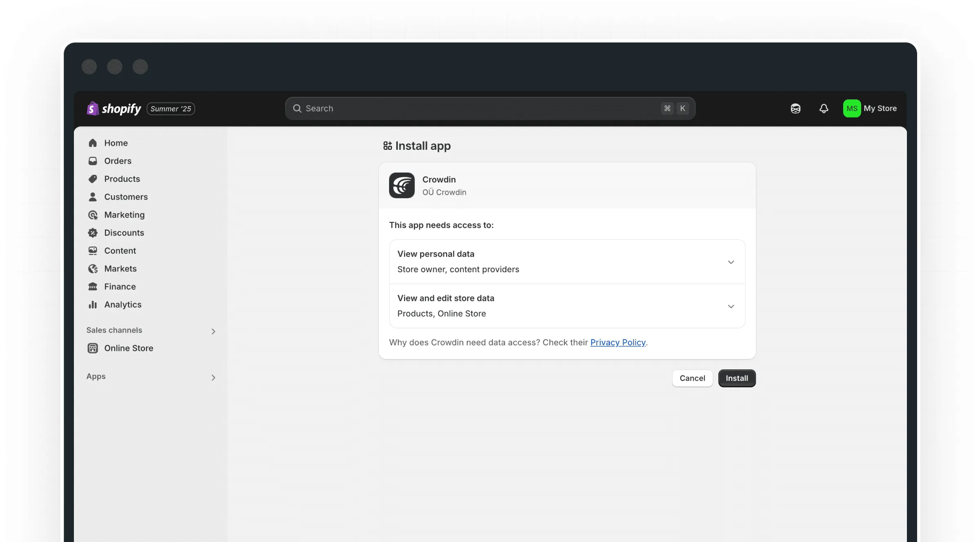Select the Discounts badge icon
This screenshot has height=542, width=980.
coord(93,233)
